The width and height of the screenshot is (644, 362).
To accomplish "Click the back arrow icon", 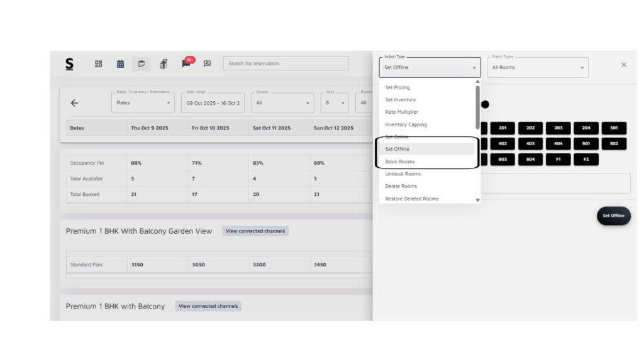I will pyautogui.click(x=74, y=103).
